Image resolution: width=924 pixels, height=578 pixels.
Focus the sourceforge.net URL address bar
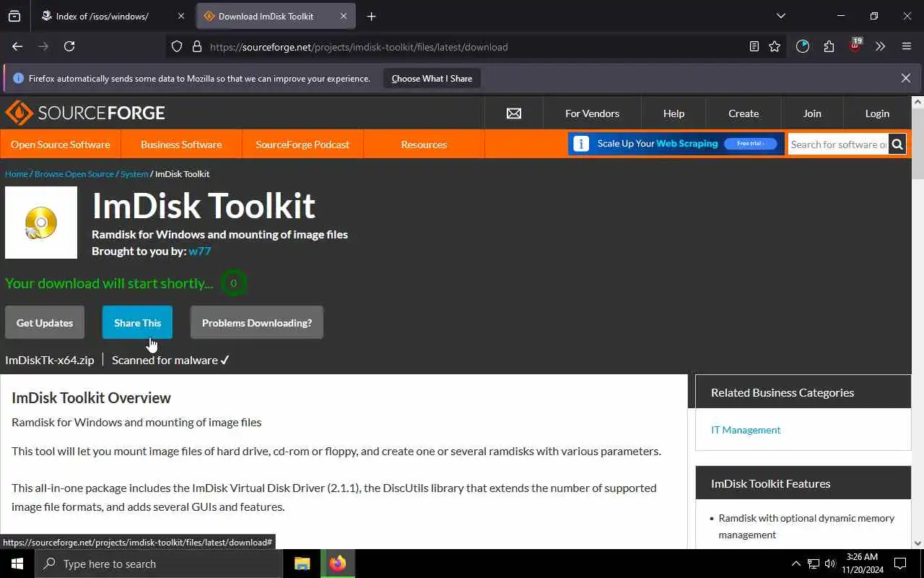point(476,47)
